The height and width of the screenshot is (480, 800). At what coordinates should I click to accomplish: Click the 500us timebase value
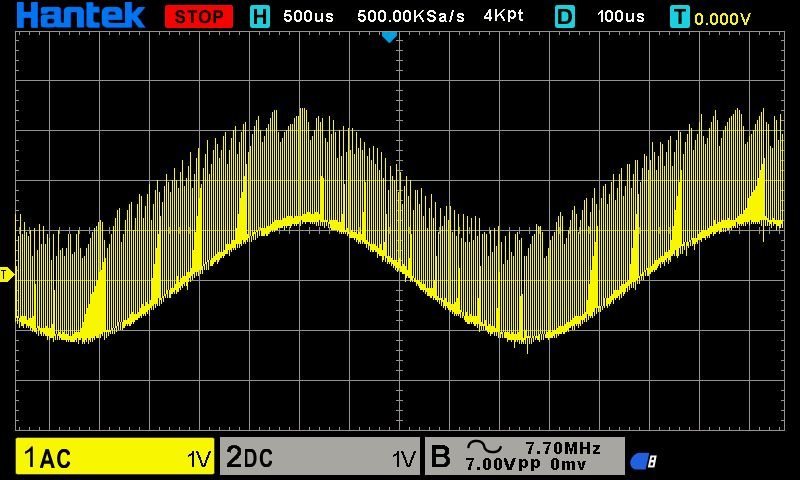click(x=308, y=16)
